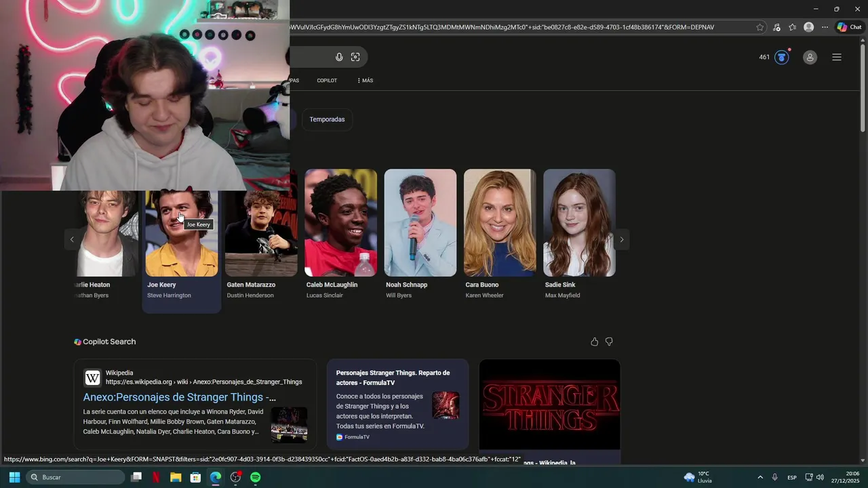Open the Copilot Chat sidebar button
Screen dimensions: 868x488
(x=849, y=27)
